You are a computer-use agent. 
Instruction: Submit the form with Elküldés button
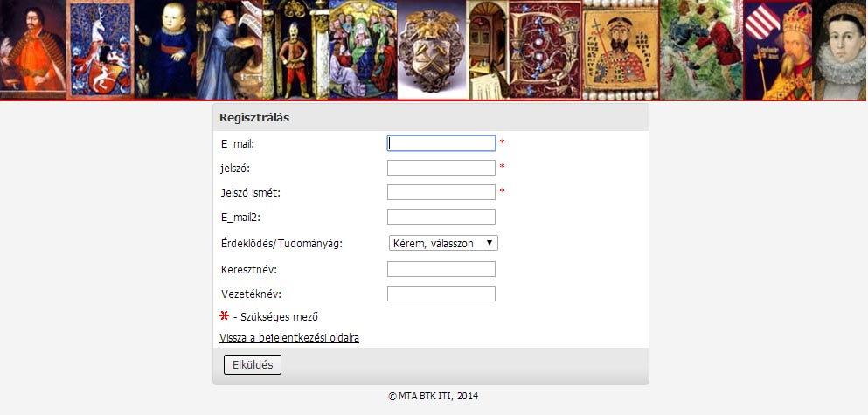click(x=253, y=364)
